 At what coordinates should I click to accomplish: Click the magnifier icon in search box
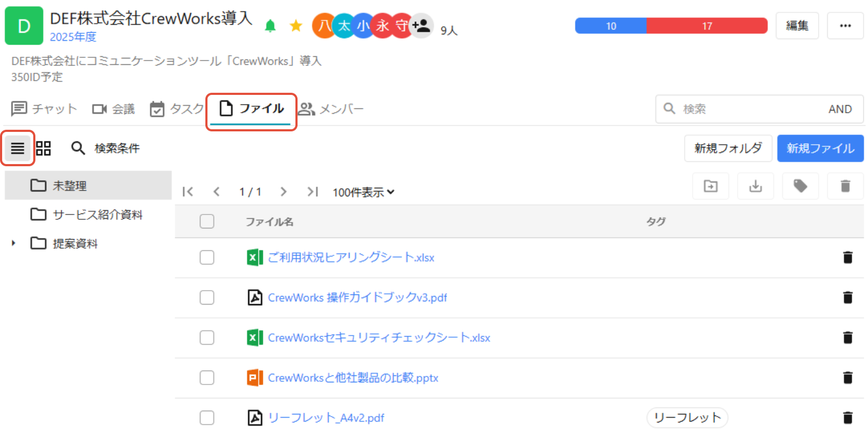(669, 108)
